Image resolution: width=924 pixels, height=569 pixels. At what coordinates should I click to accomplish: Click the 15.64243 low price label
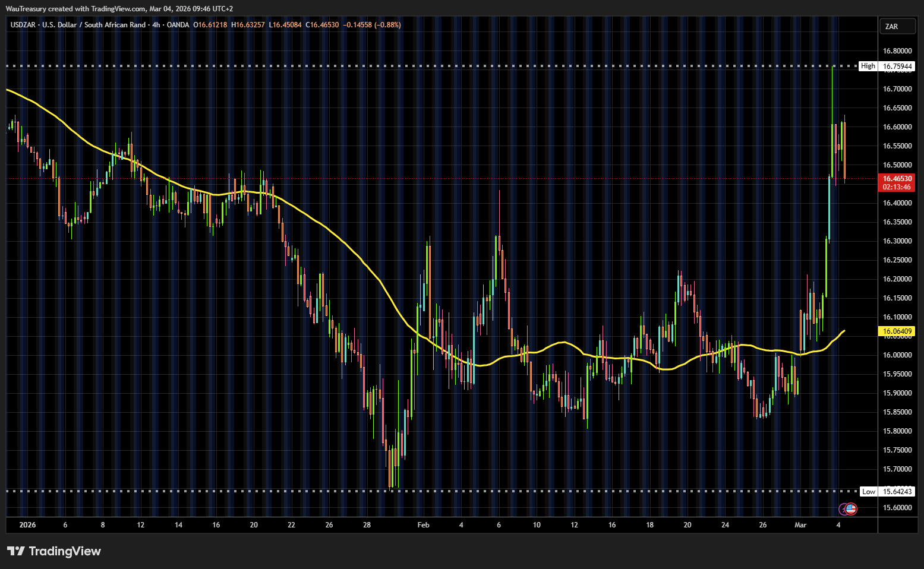coord(897,491)
